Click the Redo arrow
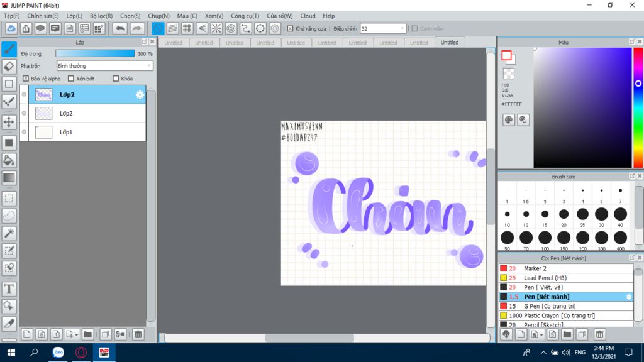 [x=136, y=28]
